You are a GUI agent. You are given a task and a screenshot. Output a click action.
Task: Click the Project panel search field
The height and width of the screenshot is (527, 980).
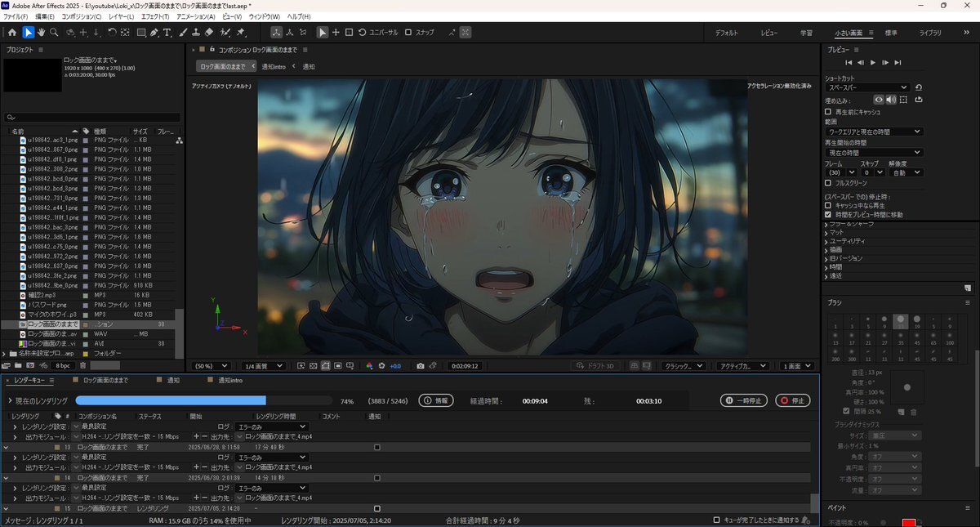point(92,118)
